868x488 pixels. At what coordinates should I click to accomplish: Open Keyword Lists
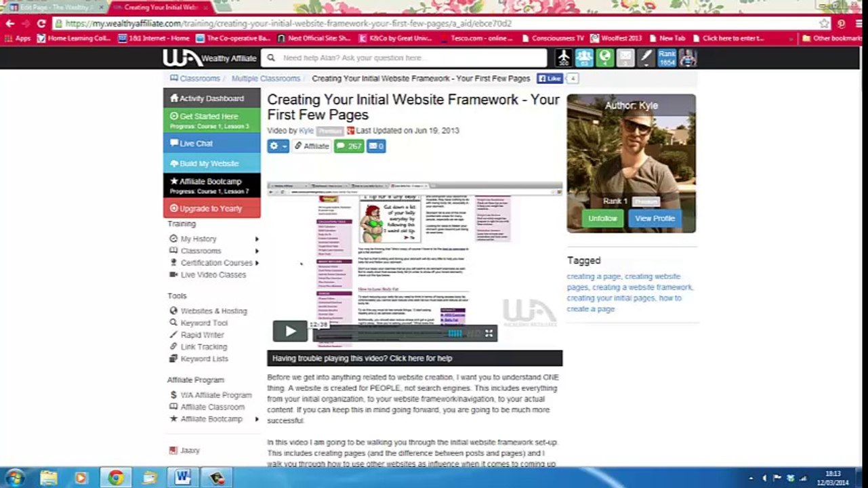[199, 359]
